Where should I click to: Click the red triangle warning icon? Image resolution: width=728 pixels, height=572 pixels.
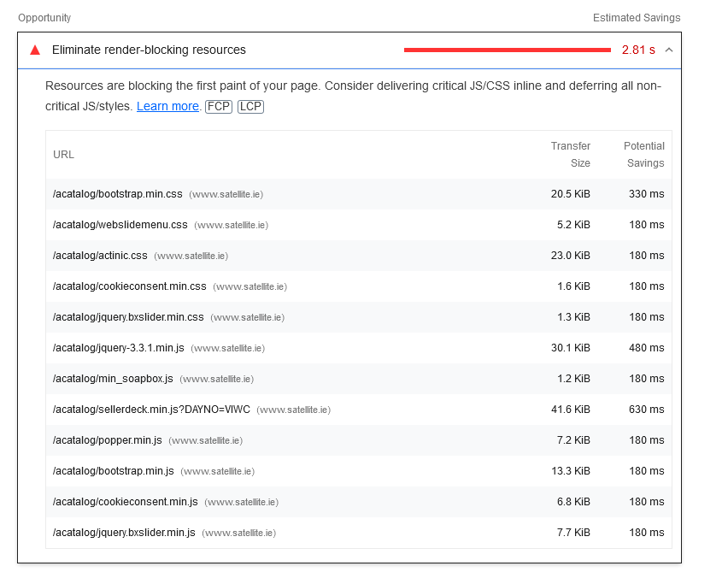pos(35,50)
